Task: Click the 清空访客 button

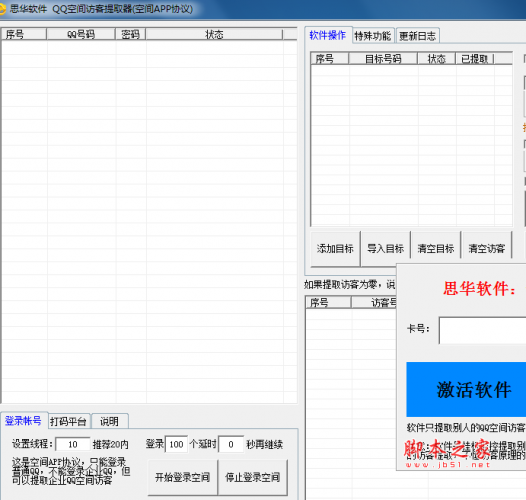Action: coord(486,249)
